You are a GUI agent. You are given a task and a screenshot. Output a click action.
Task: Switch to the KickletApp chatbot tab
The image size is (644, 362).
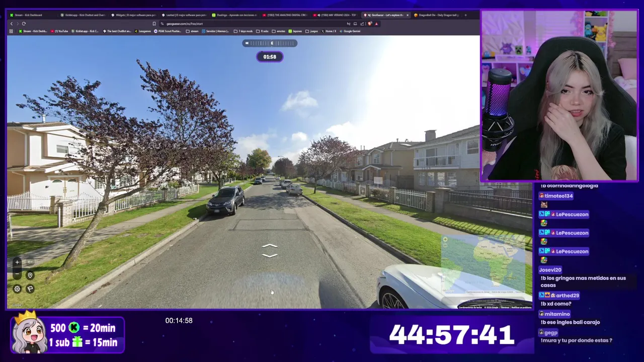83,15
